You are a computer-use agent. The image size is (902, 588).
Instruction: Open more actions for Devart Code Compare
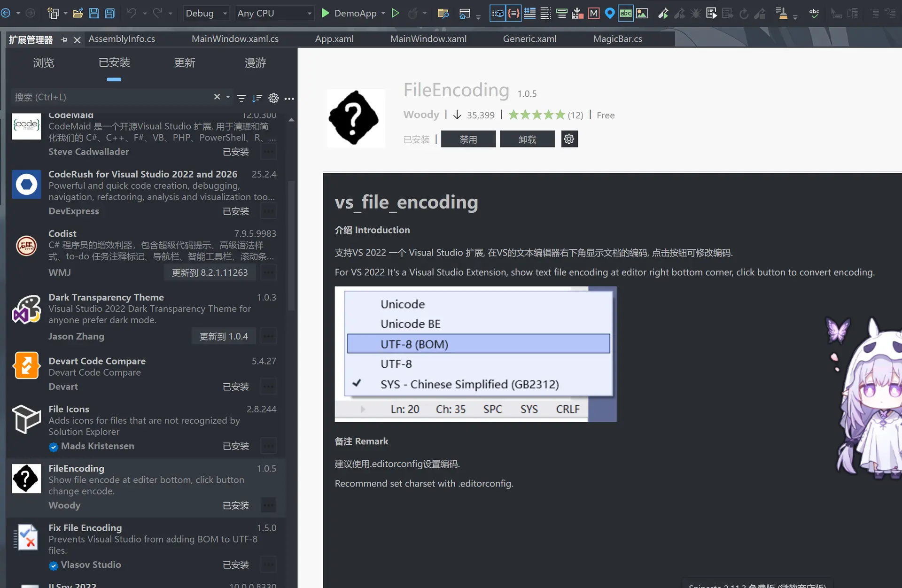(269, 387)
